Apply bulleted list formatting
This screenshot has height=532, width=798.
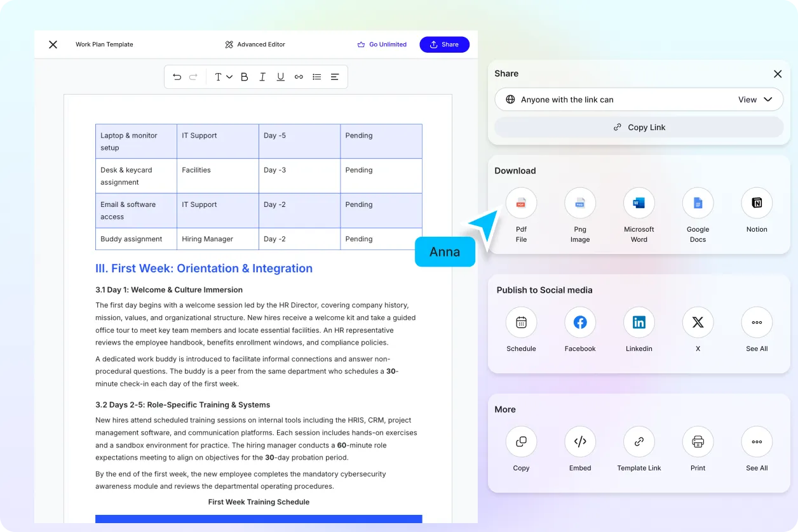pyautogui.click(x=316, y=77)
